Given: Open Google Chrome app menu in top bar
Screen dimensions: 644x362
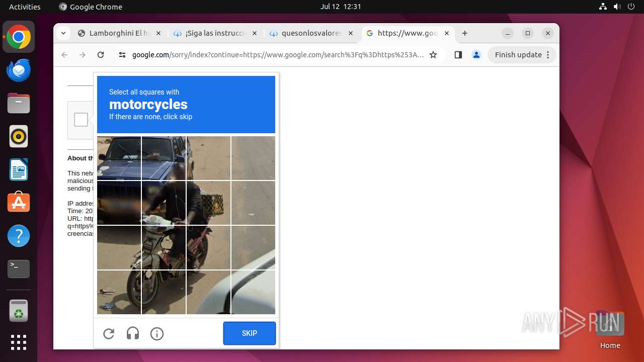Looking at the screenshot, I should 91,7.
